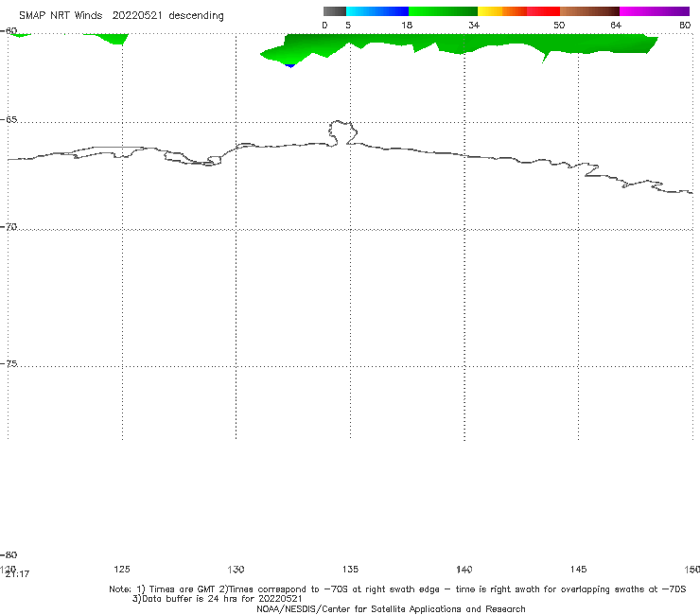Pick the yellow-orange segment of the color bar
The height and width of the screenshot is (615, 700).
pyautogui.click(x=502, y=11)
